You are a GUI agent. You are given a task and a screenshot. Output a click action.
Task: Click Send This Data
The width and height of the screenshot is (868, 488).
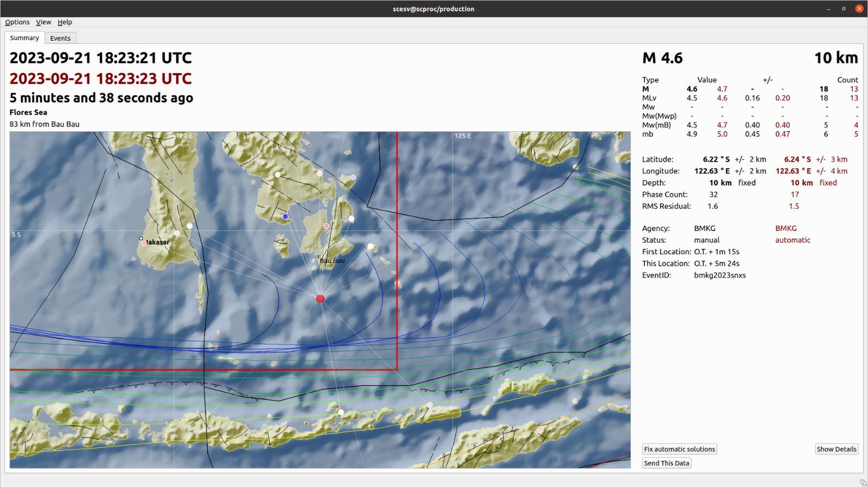(666, 463)
